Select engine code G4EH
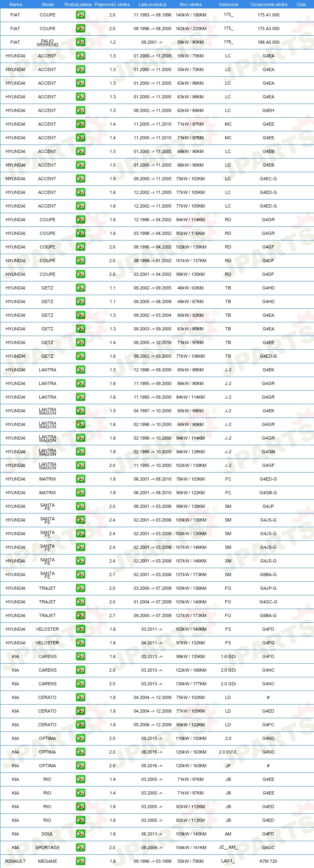The width and height of the screenshot is (314, 868). click(268, 110)
